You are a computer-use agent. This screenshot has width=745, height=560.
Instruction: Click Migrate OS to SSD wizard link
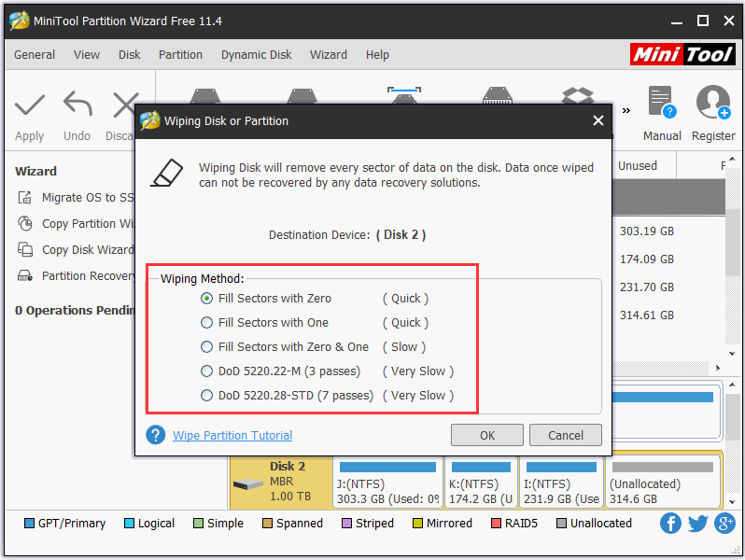89,197
